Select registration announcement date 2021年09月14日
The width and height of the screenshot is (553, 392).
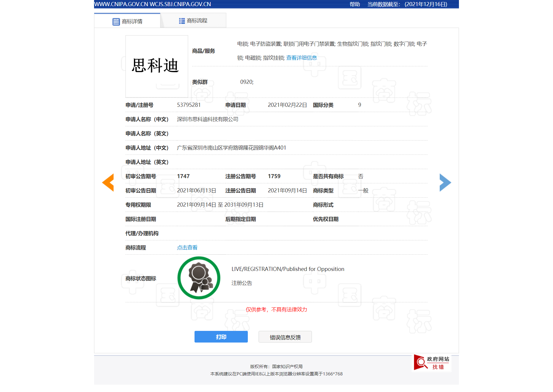tap(287, 191)
